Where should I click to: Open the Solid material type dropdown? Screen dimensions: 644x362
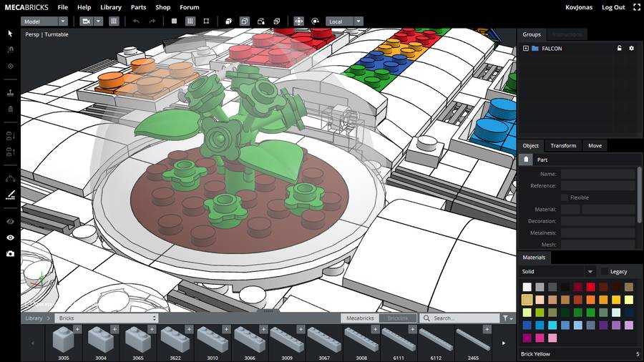pos(557,271)
